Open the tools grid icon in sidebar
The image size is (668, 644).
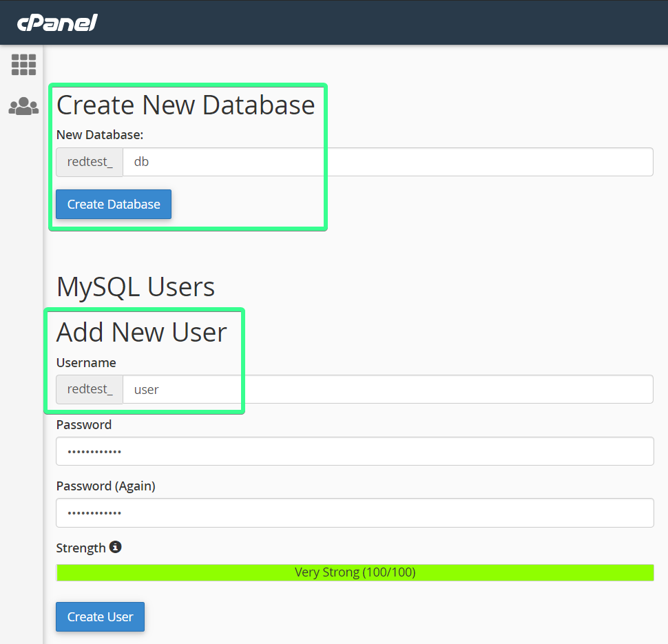(x=23, y=64)
